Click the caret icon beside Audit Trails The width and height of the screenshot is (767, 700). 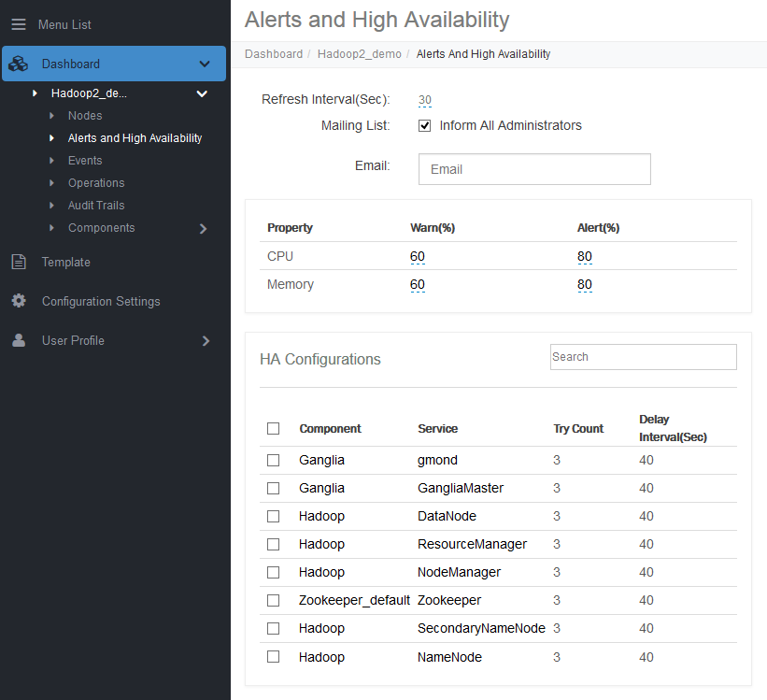pos(52,206)
